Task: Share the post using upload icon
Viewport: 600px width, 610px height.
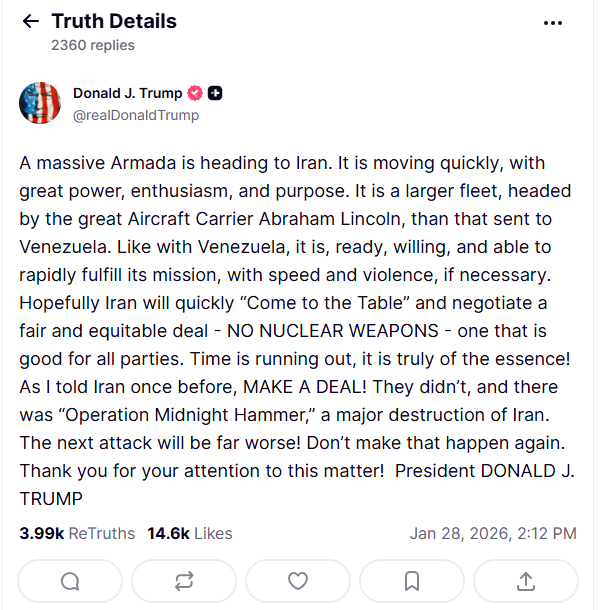Action: [x=526, y=580]
